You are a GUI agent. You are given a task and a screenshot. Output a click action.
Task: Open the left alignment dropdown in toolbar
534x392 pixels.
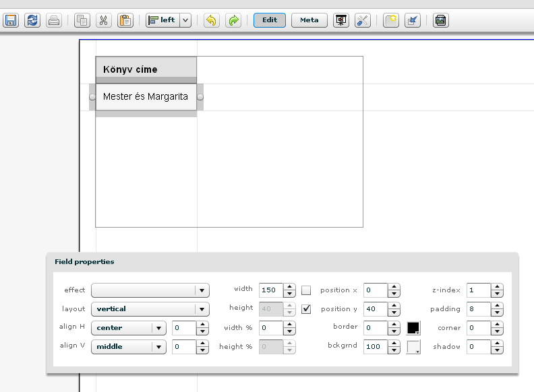(x=185, y=20)
